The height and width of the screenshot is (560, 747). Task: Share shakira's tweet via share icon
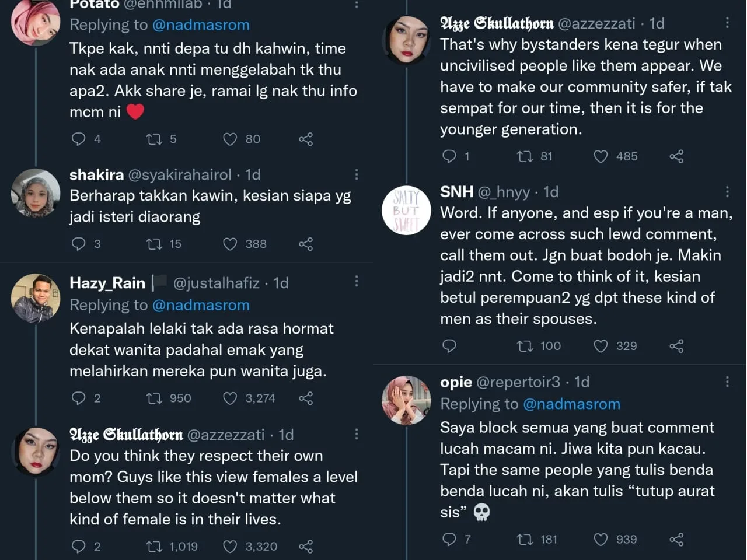click(306, 244)
